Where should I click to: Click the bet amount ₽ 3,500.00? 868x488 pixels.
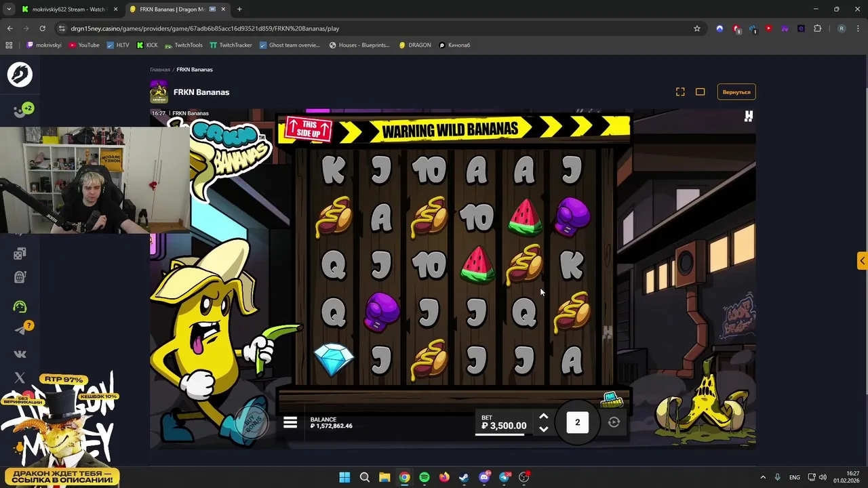[x=504, y=426]
